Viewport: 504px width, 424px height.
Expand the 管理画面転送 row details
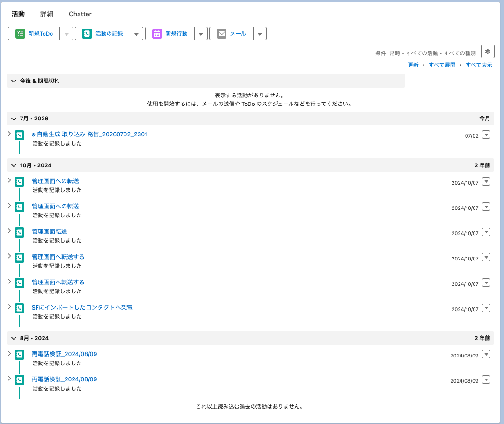coord(9,231)
